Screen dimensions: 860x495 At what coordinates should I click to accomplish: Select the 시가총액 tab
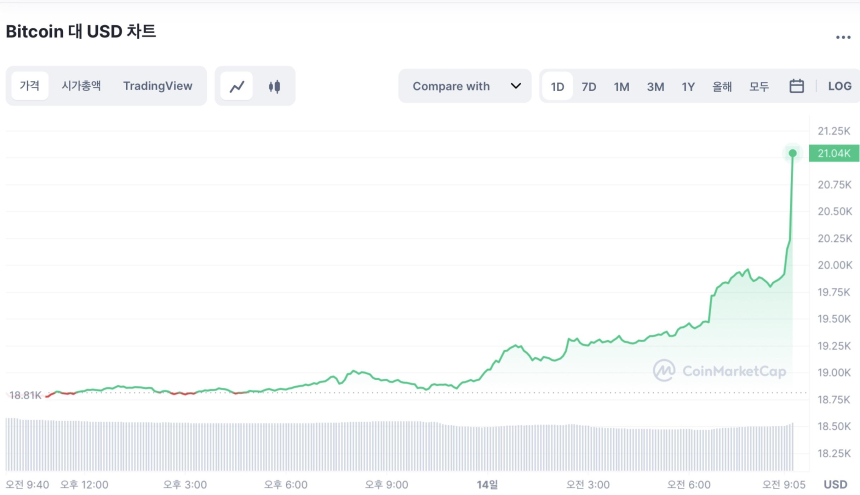(81, 86)
